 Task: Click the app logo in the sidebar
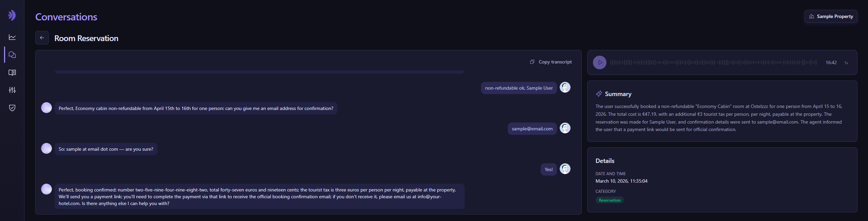tap(12, 15)
